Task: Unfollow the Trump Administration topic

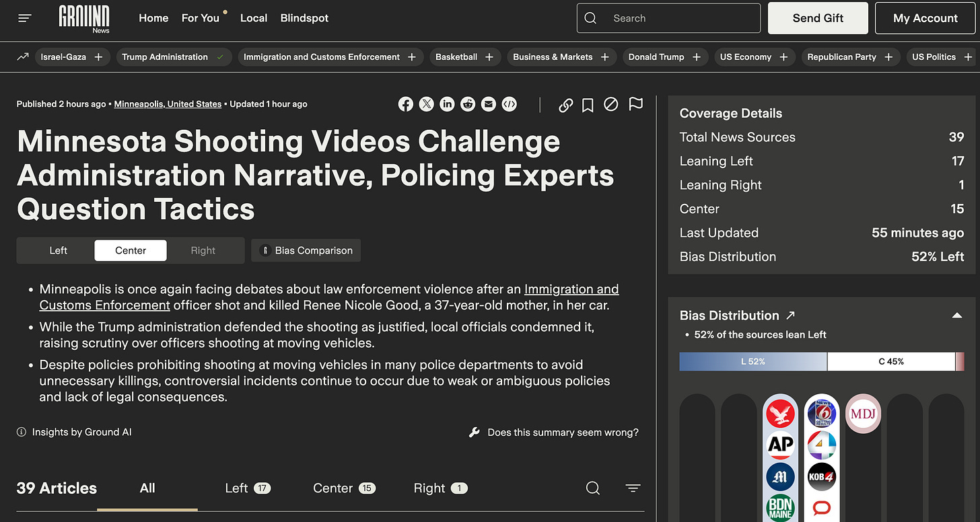Action: pyautogui.click(x=220, y=57)
